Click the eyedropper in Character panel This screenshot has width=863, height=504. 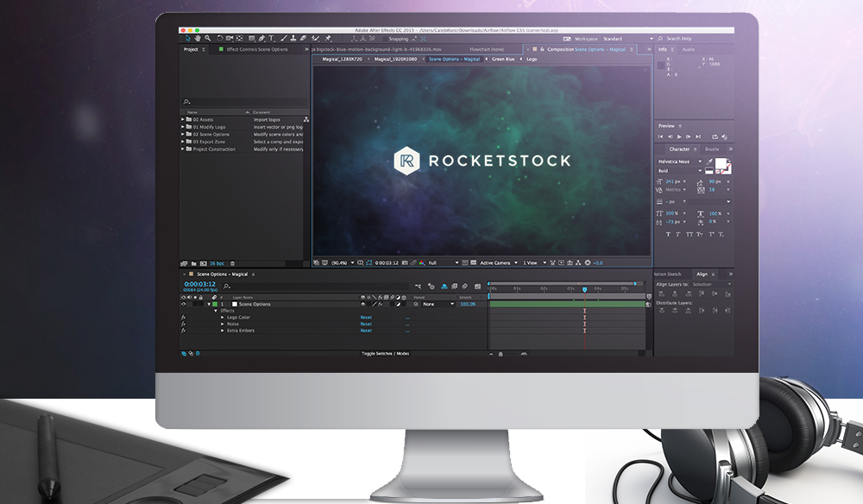pos(709,161)
